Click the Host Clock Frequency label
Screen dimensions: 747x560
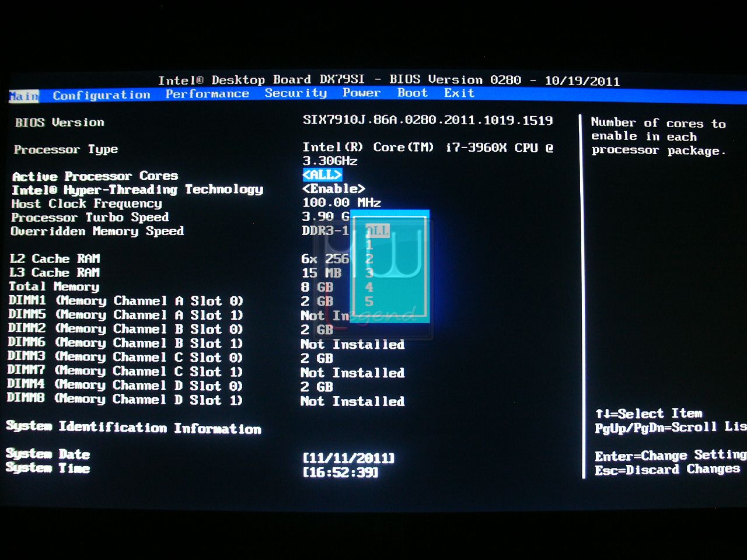pos(87,204)
